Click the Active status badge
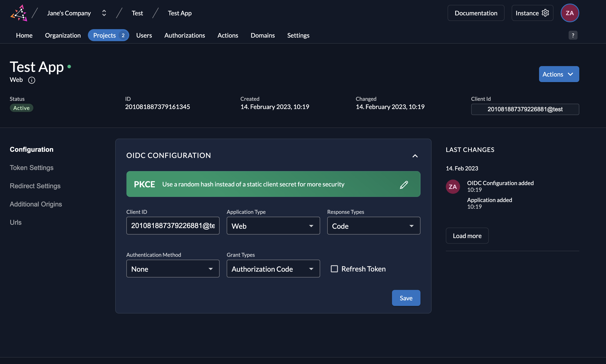 tap(21, 108)
